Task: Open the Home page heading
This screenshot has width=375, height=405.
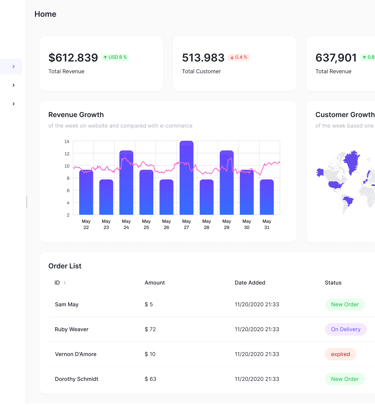Action: click(x=45, y=14)
